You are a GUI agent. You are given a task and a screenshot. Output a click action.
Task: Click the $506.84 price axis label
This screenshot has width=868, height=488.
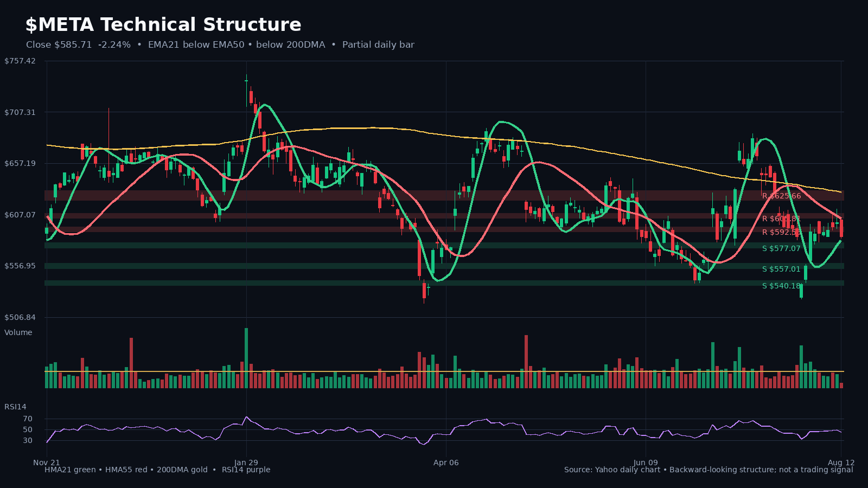pyautogui.click(x=20, y=317)
